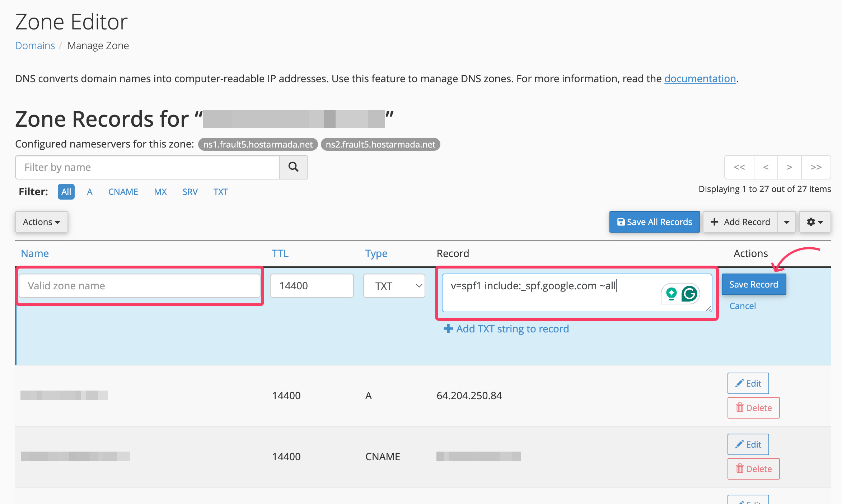842x504 pixels.
Task: Click Add TXT string to record
Action: [x=506, y=329]
